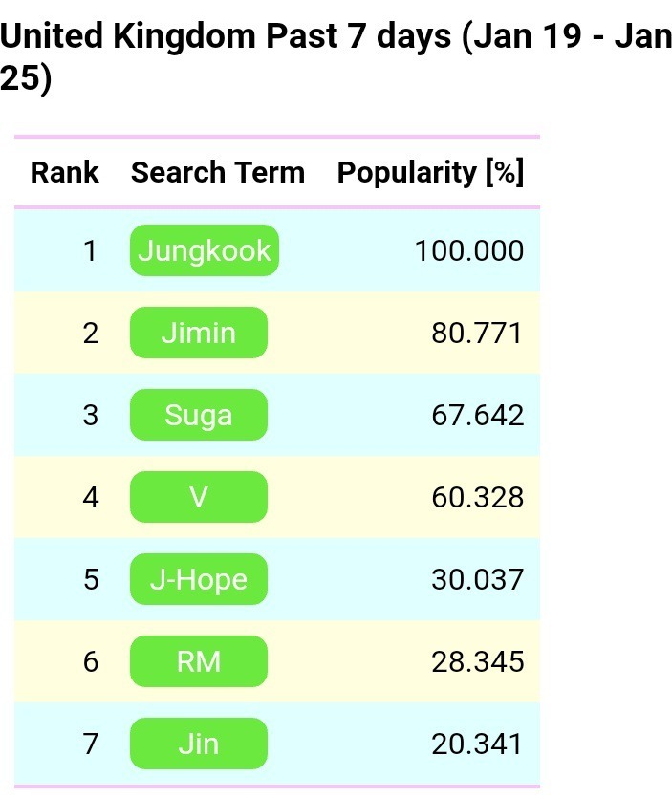Select the 20.341 popularity value
The height and width of the screenshot is (798, 672).
pyautogui.click(x=477, y=744)
